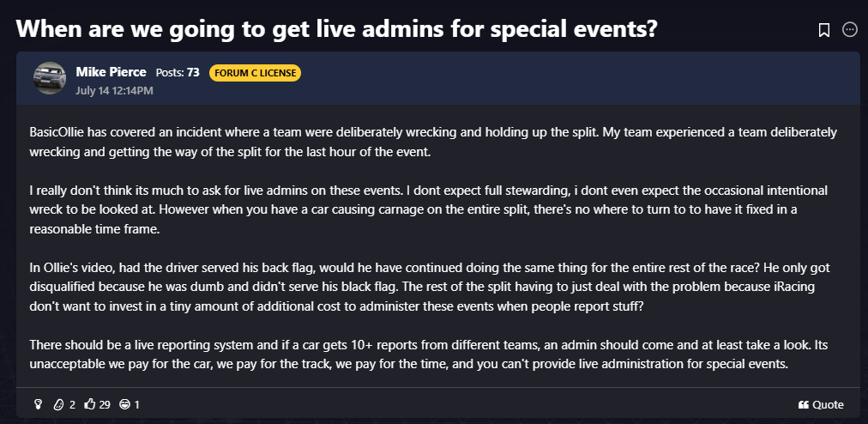The height and width of the screenshot is (424, 868).
Task: Quote Mike Pierce's post
Action: [x=821, y=404]
